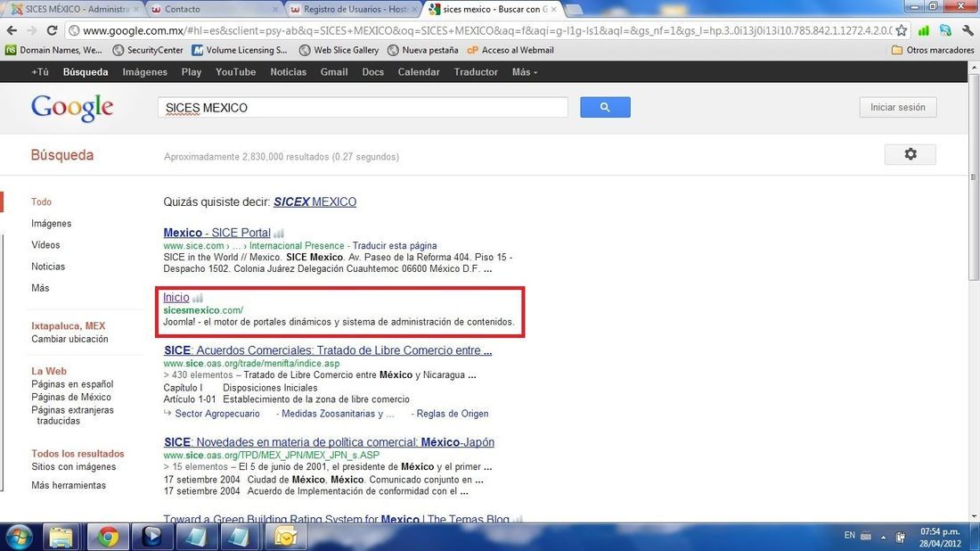This screenshot has width=980, height=551.
Task: Open SecurityCenter bookmark
Action: pyautogui.click(x=148, y=50)
